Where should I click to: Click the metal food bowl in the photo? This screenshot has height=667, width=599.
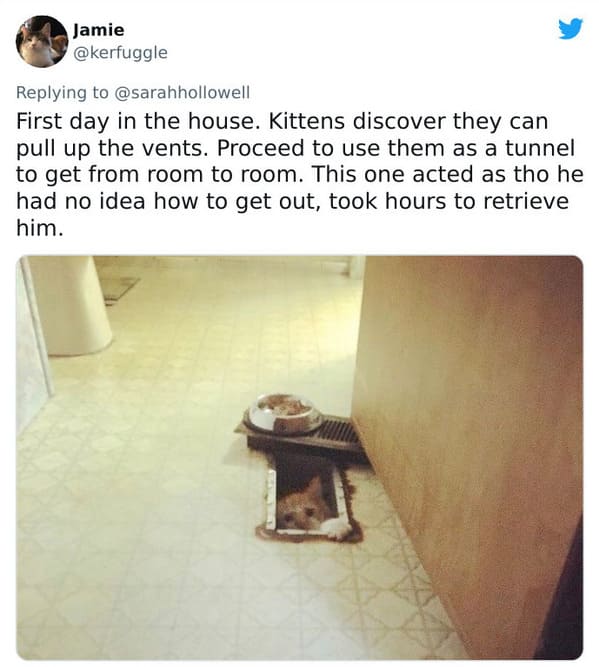tap(285, 413)
